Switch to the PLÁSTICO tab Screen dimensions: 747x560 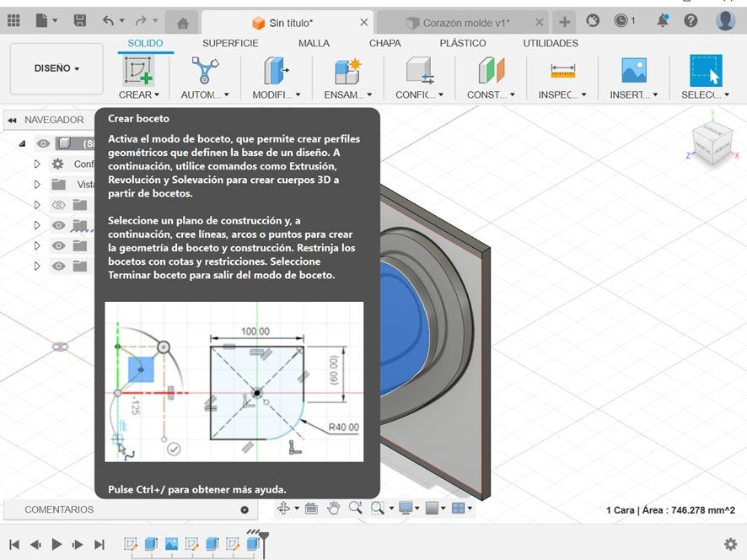(463, 43)
